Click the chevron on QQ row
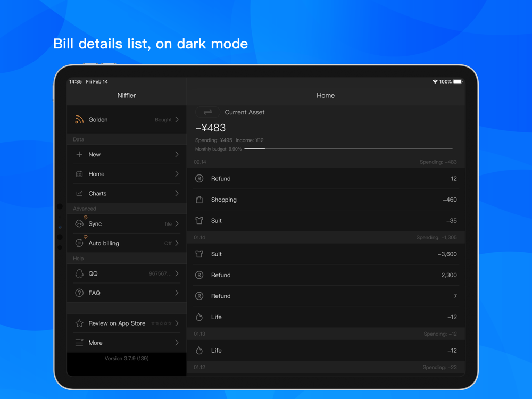This screenshot has height=399, width=532. [177, 273]
